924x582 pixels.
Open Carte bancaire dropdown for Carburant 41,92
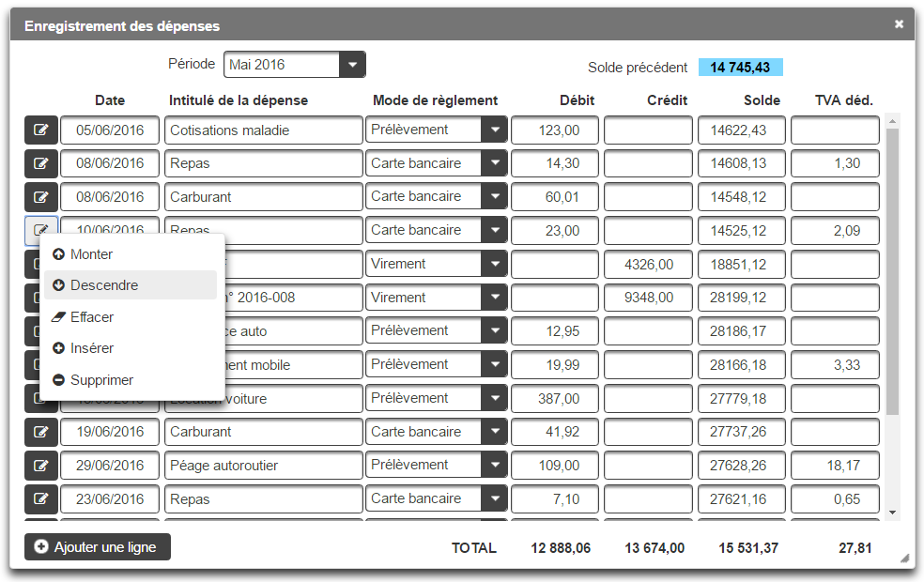pos(495,432)
